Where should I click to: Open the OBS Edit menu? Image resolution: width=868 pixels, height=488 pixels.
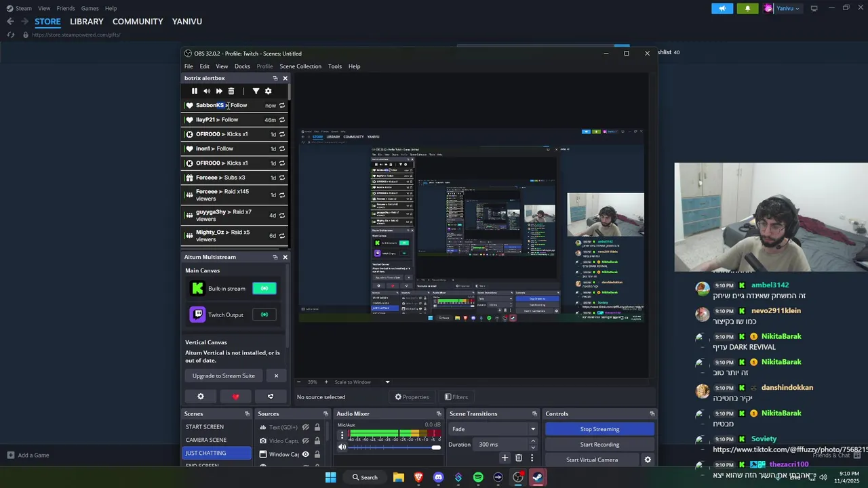(204, 66)
